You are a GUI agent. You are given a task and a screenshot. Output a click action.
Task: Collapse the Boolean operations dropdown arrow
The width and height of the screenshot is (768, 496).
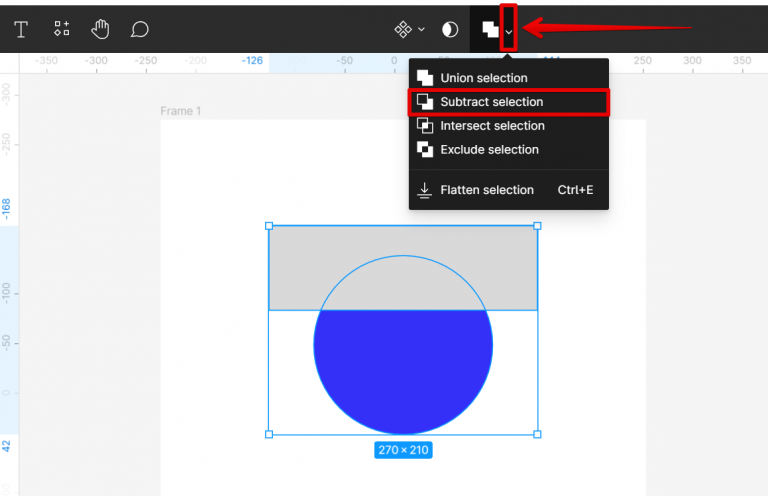(x=509, y=30)
